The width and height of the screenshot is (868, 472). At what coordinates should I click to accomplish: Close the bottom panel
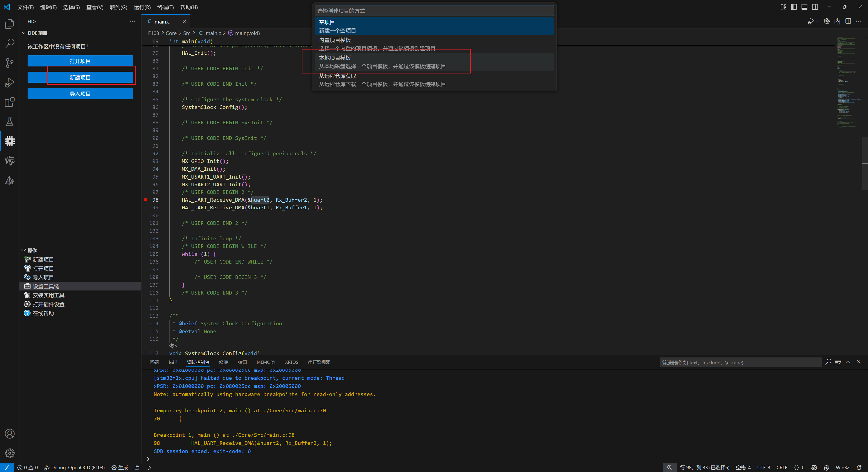point(859,362)
